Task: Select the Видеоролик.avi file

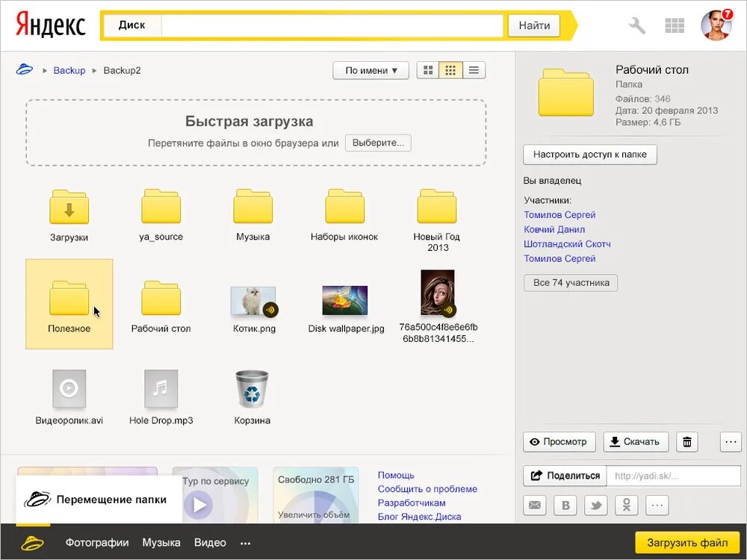Action: coord(69,388)
